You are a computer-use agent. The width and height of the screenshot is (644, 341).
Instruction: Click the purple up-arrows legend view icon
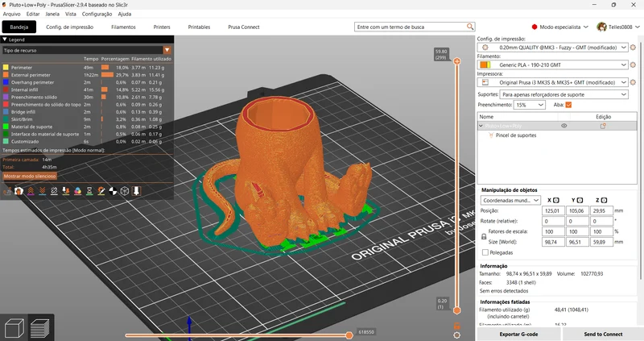click(31, 191)
